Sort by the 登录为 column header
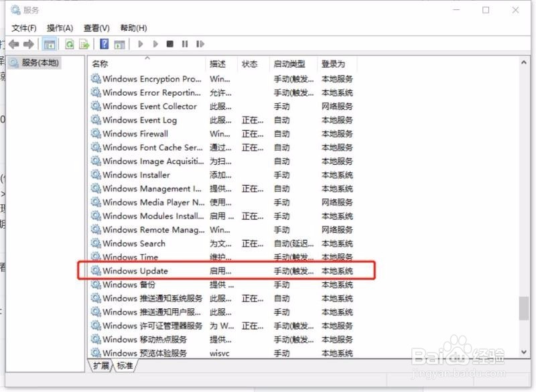The height and width of the screenshot is (392, 536). 337,64
